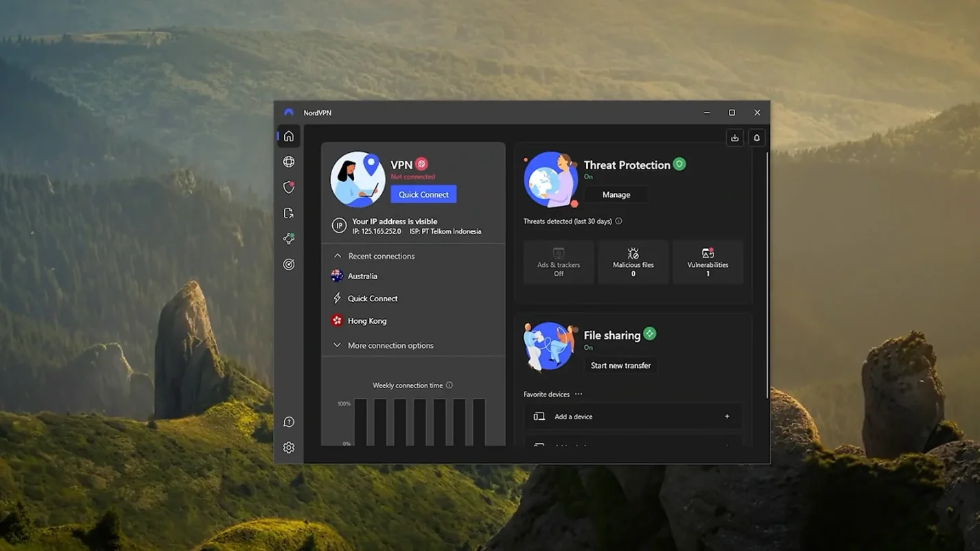Show the Weekly connection time info icon
980x551 pixels.
point(450,385)
